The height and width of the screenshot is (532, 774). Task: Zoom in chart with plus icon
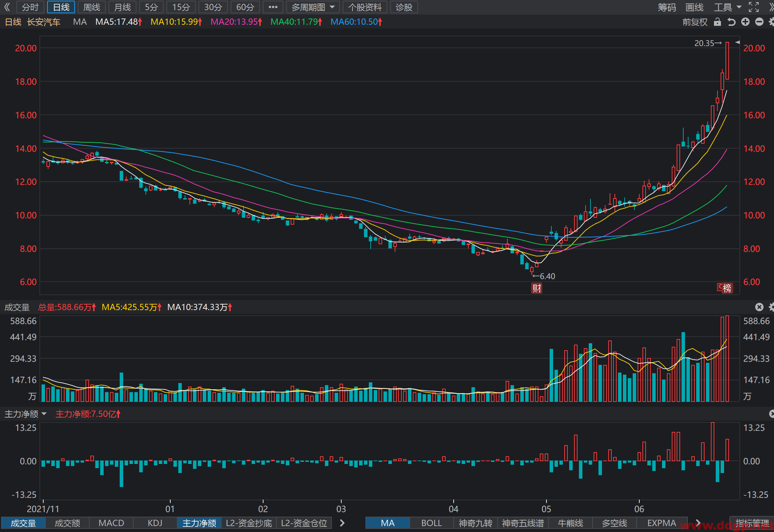point(745,22)
